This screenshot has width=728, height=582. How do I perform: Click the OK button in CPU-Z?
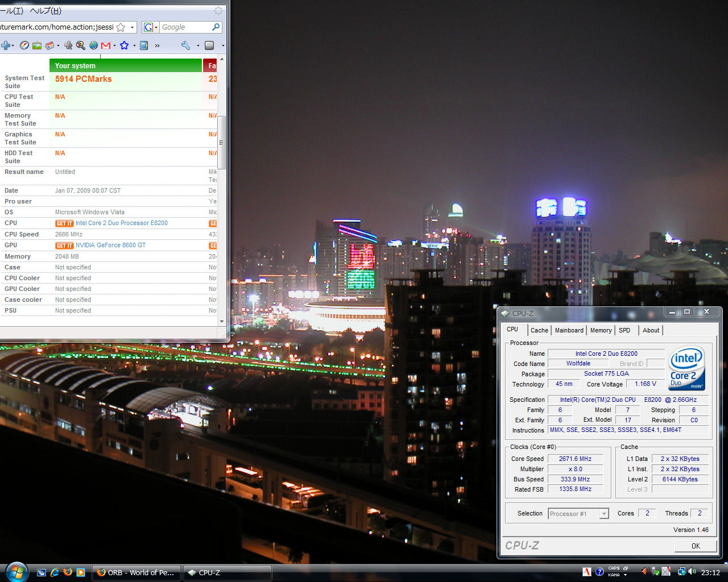[696, 546]
